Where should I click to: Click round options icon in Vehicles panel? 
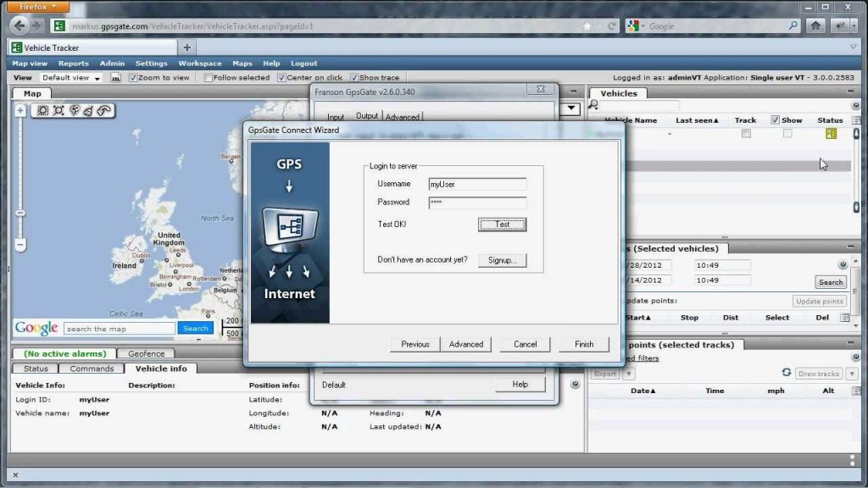point(855,105)
